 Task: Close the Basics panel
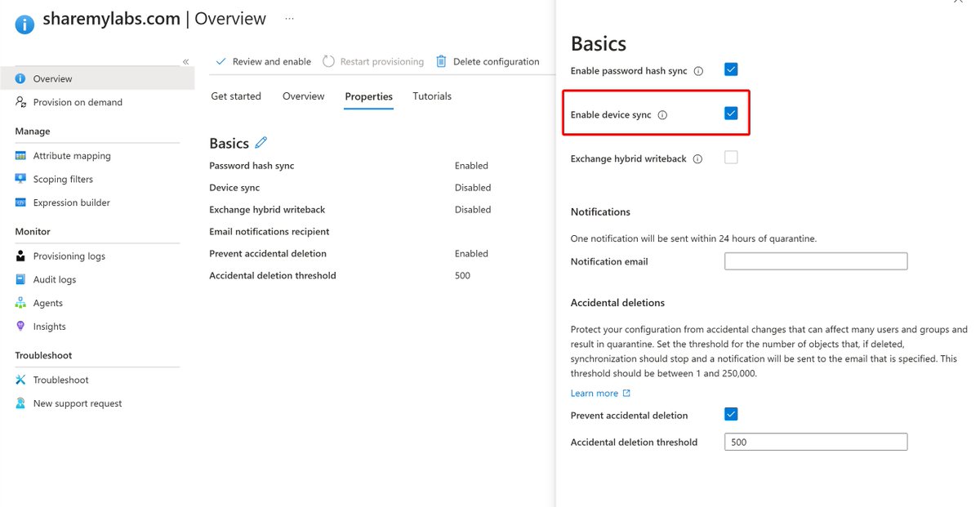[x=958, y=2]
